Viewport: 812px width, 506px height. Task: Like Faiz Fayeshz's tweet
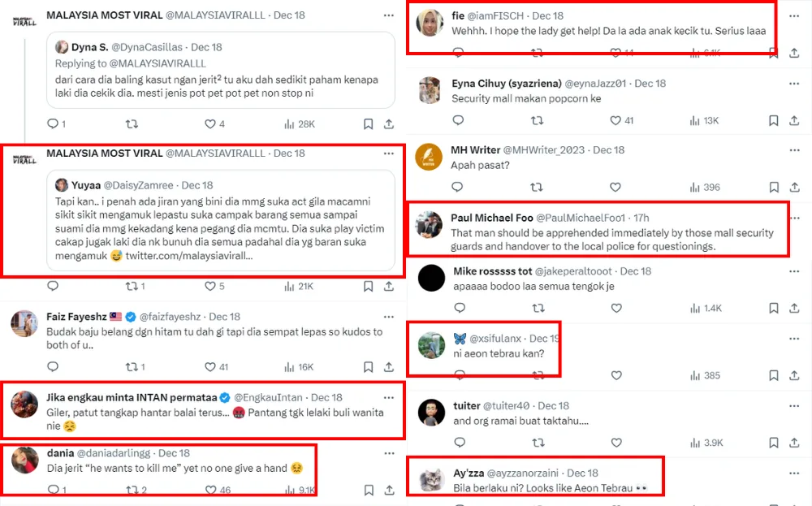tap(209, 367)
